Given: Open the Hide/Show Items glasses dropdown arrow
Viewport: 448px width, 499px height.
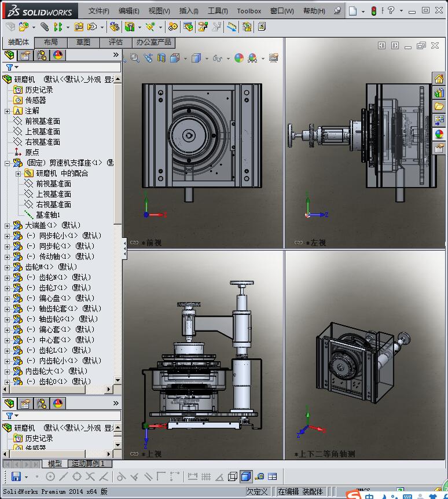Looking at the screenshot, I should pyautogui.click(x=228, y=58).
